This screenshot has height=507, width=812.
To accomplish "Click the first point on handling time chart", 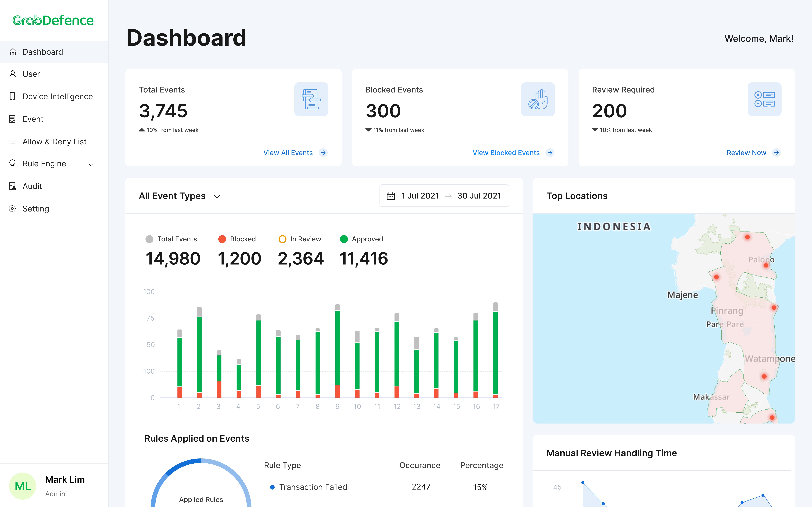I will point(583,483).
